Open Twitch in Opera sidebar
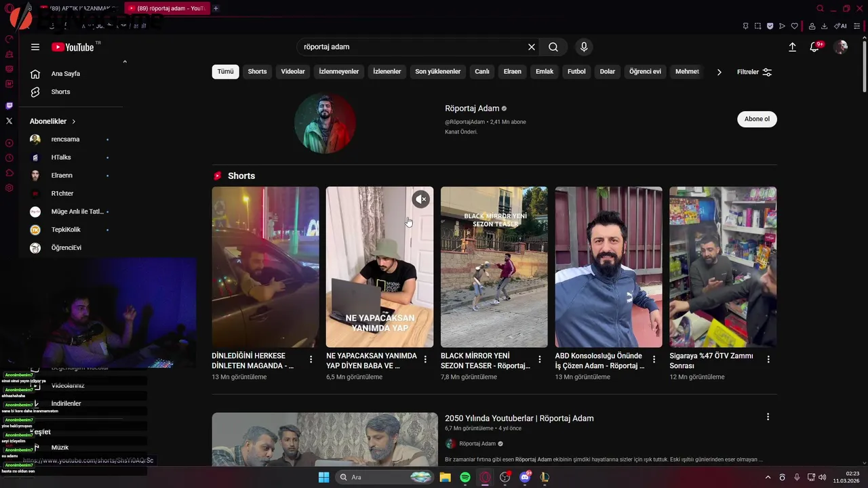The width and height of the screenshot is (868, 488). click(x=9, y=106)
